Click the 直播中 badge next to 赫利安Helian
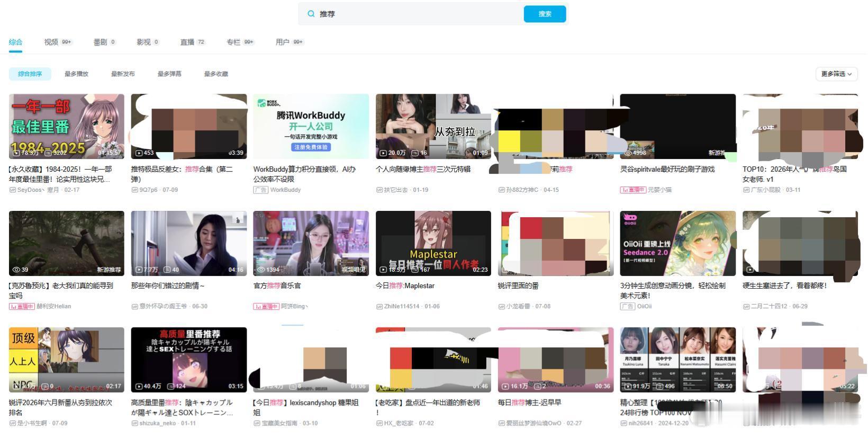 click(x=22, y=306)
